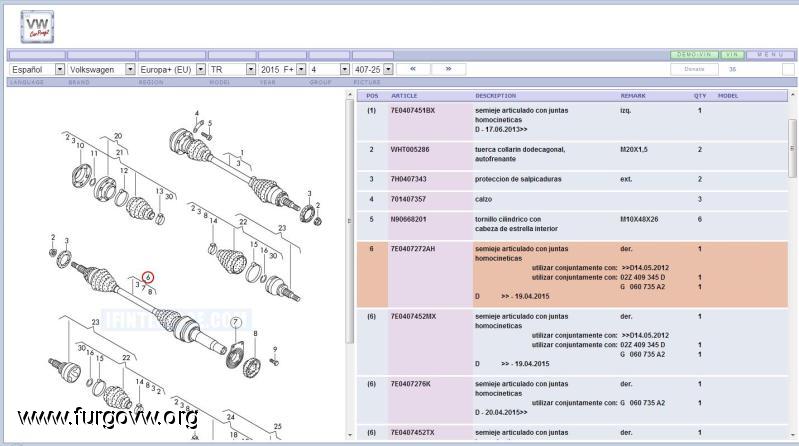Click the QTY column header
This screenshot has width=799, height=446.
700,96
